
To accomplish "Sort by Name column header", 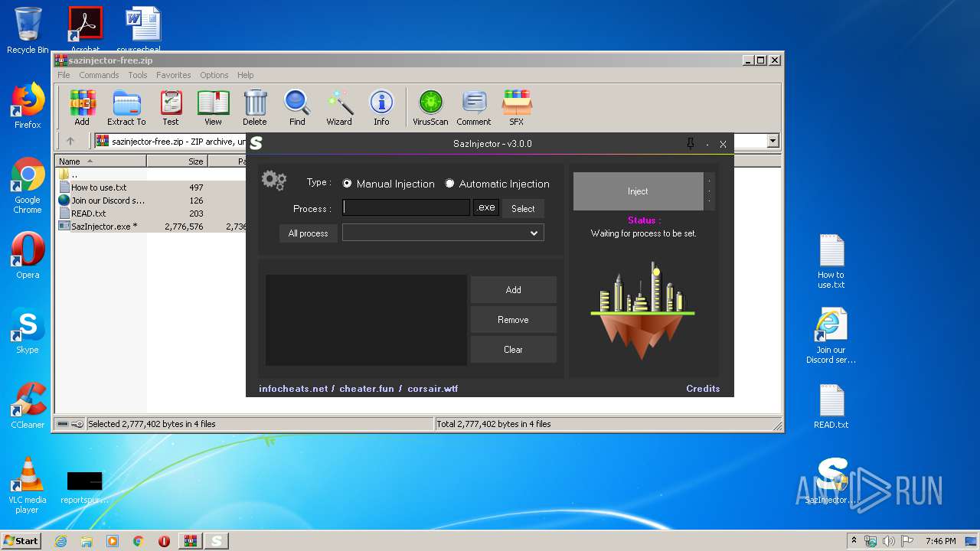I will coord(102,161).
